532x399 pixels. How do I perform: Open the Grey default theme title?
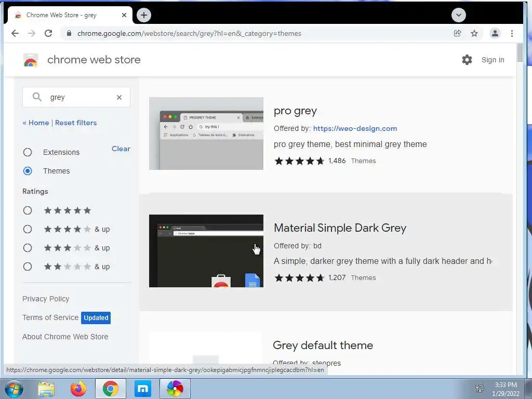pyautogui.click(x=323, y=345)
